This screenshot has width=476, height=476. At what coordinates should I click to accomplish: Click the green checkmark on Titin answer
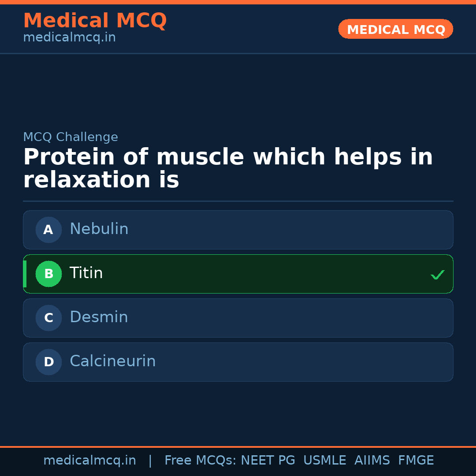[438, 275]
